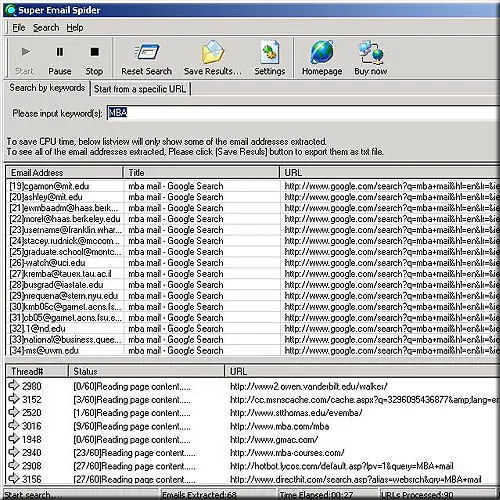
Task: Click the www.mba-courses.com URL entry
Action: coord(287,453)
